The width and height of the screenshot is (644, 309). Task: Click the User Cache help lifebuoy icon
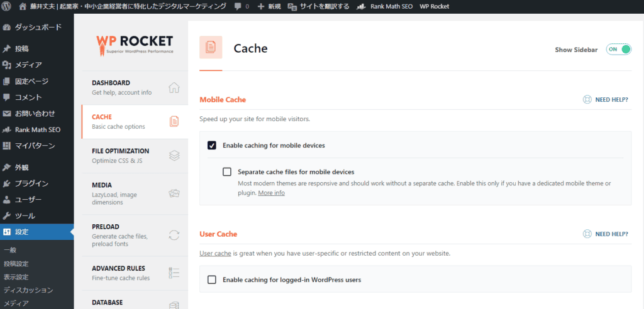587,234
